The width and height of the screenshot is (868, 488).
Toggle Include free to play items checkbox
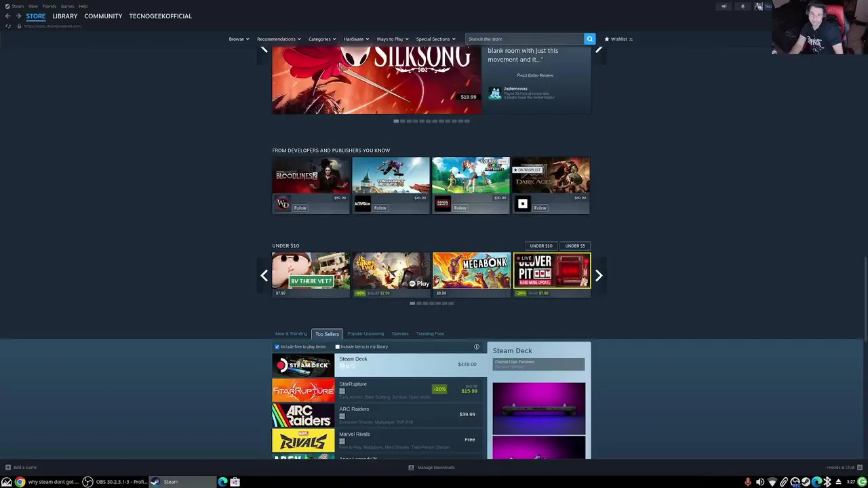click(277, 347)
